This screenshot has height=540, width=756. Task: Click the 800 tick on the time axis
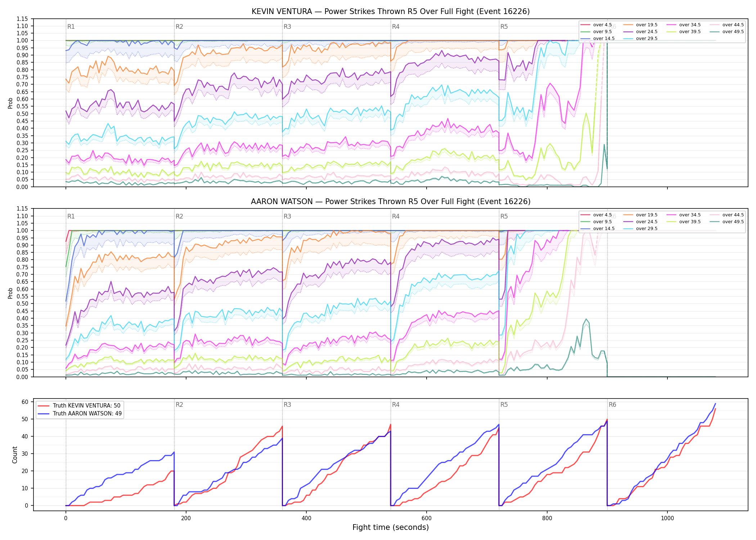point(547,518)
